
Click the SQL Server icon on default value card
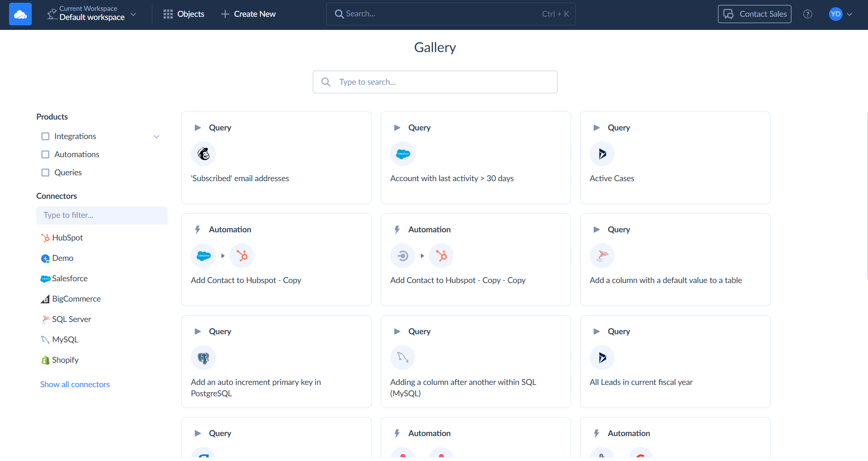point(602,256)
